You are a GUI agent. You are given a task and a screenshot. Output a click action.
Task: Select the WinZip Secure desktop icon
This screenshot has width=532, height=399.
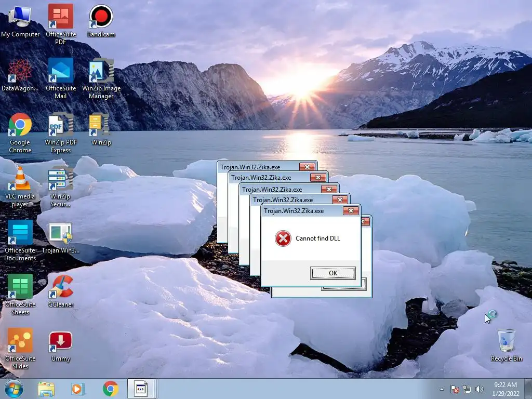pyautogui.click(x=60, y=187)
